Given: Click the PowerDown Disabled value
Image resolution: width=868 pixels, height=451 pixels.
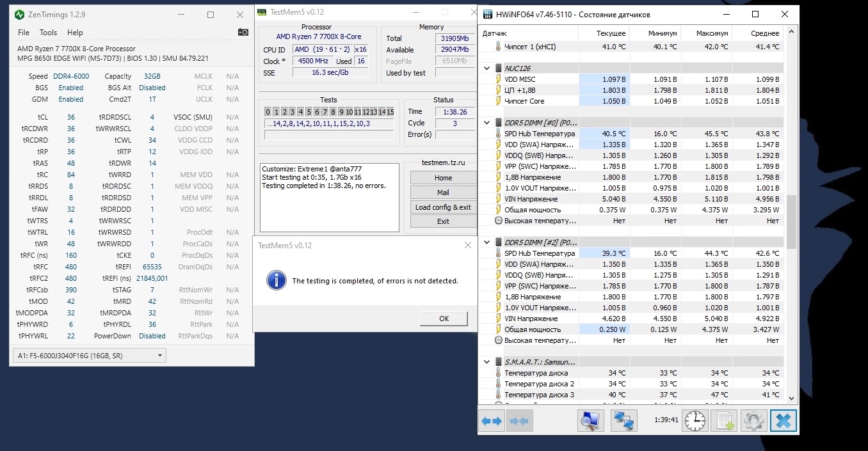Looking at the screenshot, I should pos(152,336).
